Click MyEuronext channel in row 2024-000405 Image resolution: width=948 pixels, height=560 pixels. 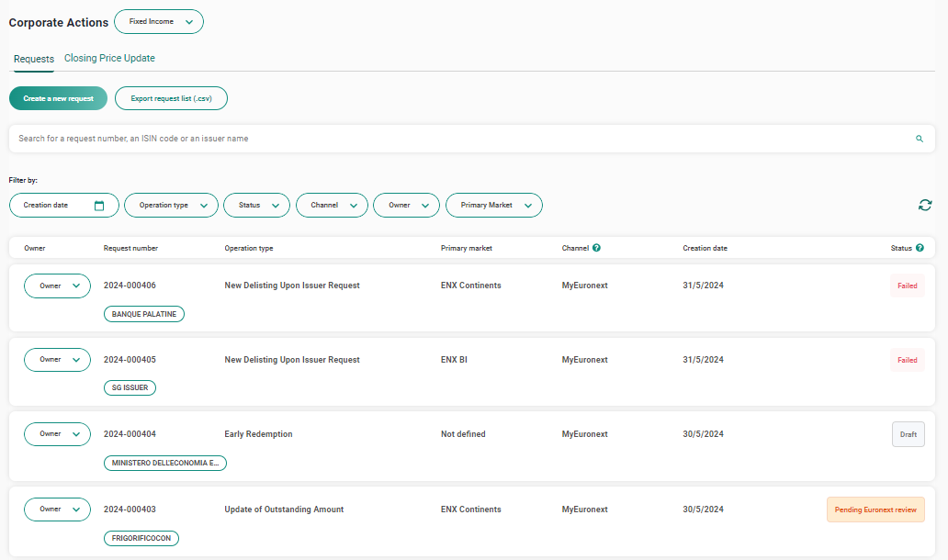584,360
